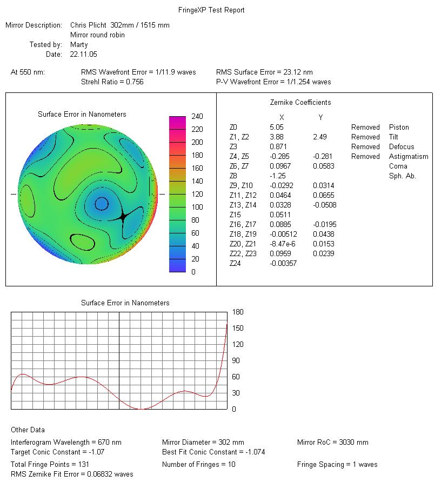Click the 'At 550 nm:' label

(x=28, y=72)
